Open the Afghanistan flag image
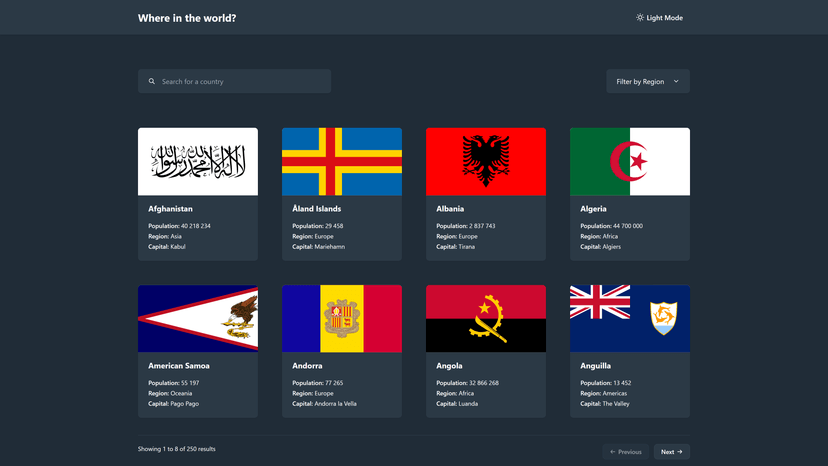Image resolution: width=828 pixels, height=466 pixels. (x=198, y=161)
